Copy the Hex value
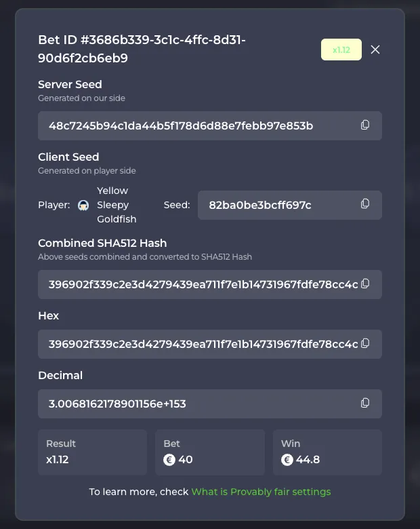420x529 pixels. [x=365, y=343]
